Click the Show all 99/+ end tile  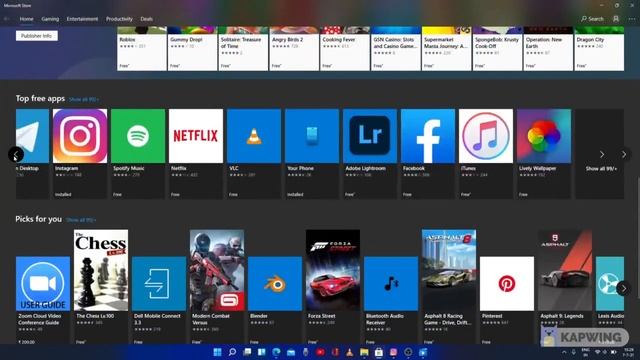tap(599, 154)
